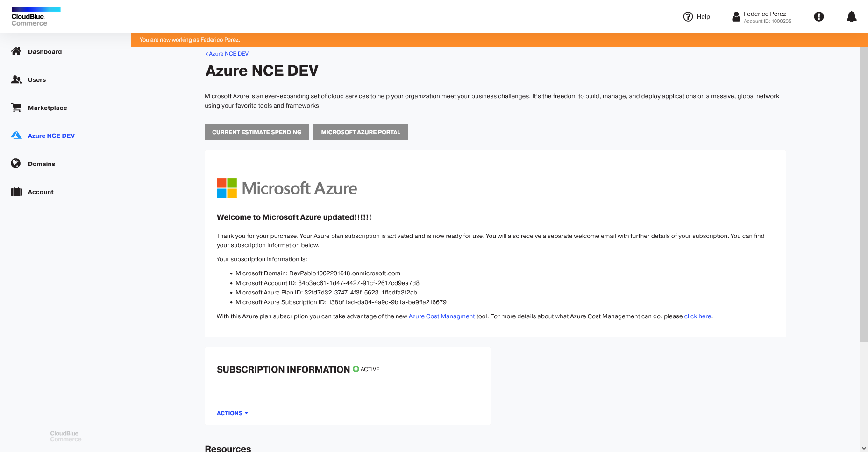Image resolution: width=868 pixels, height=452 pixels.
Task: Click the vertical scrollbar thumb
Action: coord(864,194)
